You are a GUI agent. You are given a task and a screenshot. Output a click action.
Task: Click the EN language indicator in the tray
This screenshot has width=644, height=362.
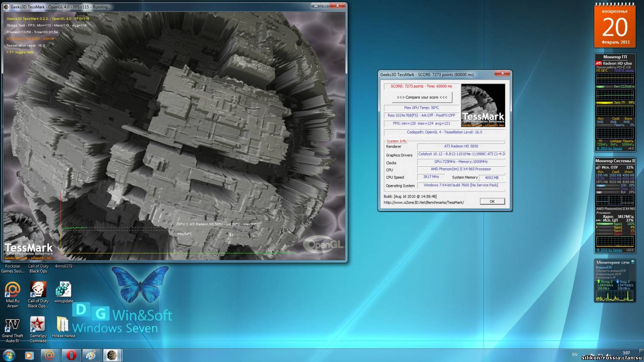pyautogui.click(x=574, y=355)
